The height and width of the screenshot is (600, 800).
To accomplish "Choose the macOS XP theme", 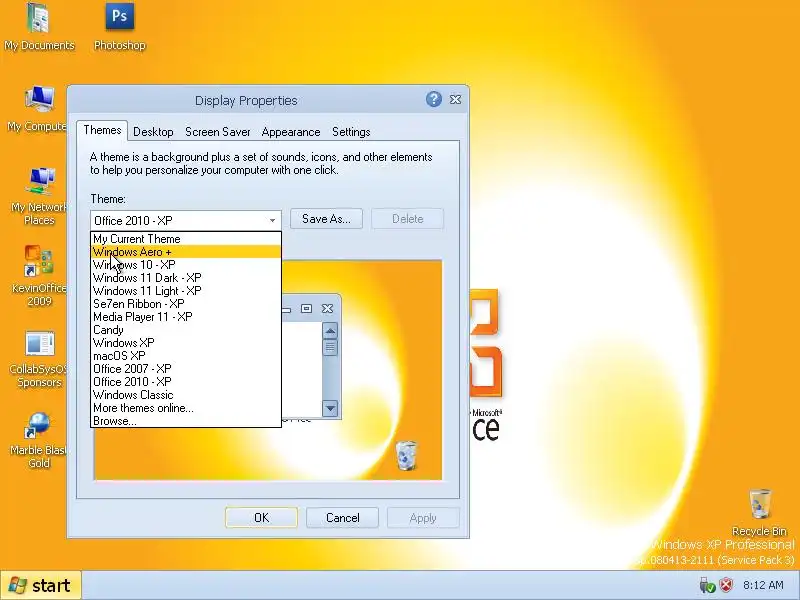I will 186,356.
